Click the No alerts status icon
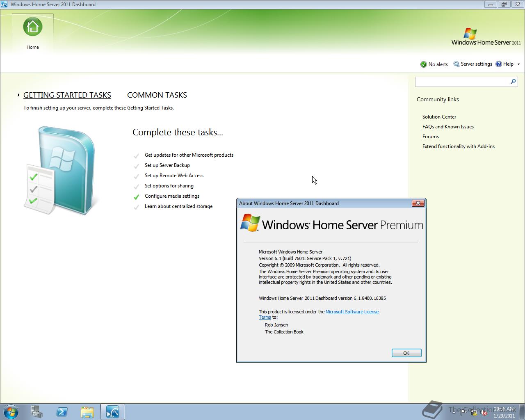 [424, 64]
